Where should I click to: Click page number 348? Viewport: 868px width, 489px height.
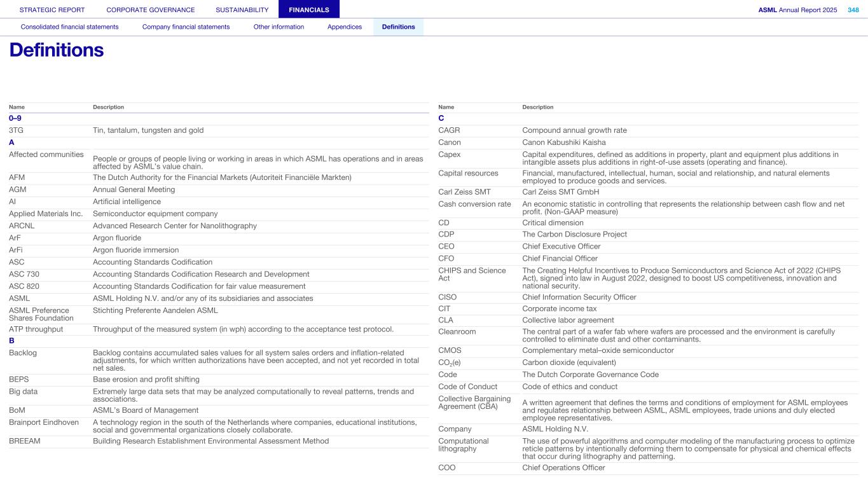point(853,10)
